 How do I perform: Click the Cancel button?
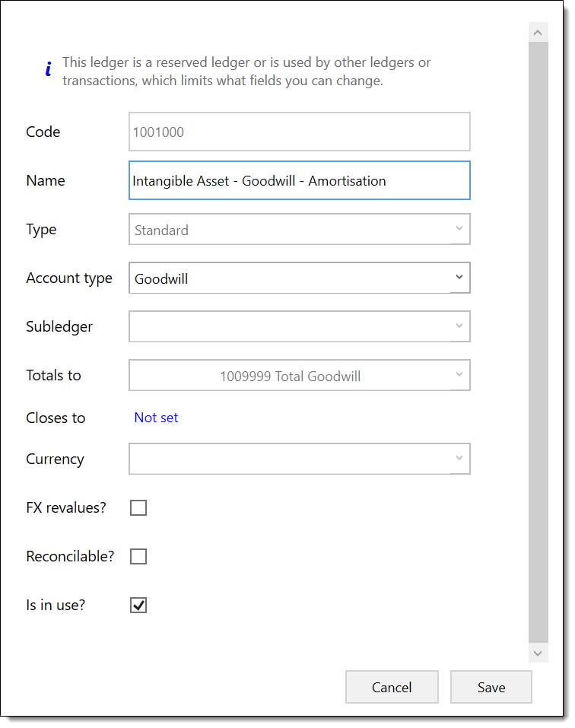[x=392, y=687]
